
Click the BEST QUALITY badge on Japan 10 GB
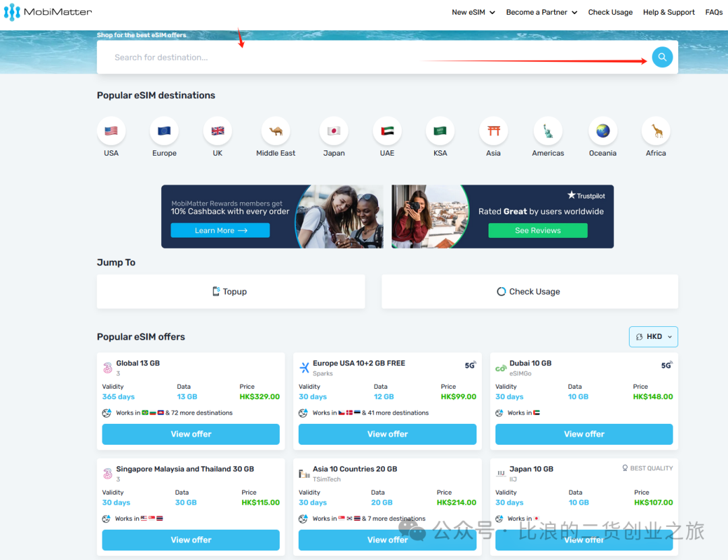pyautogui.click(x=647, y=468)
